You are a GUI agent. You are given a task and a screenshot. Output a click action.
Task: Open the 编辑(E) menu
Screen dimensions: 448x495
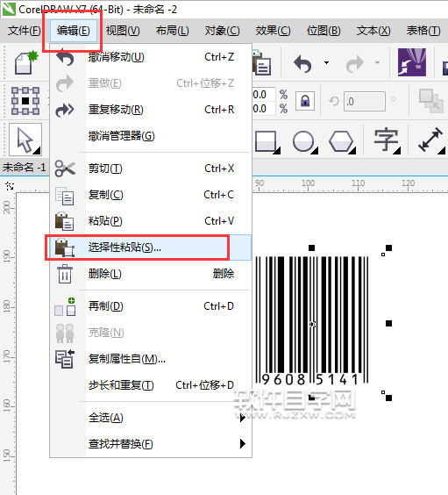(73, 31)
